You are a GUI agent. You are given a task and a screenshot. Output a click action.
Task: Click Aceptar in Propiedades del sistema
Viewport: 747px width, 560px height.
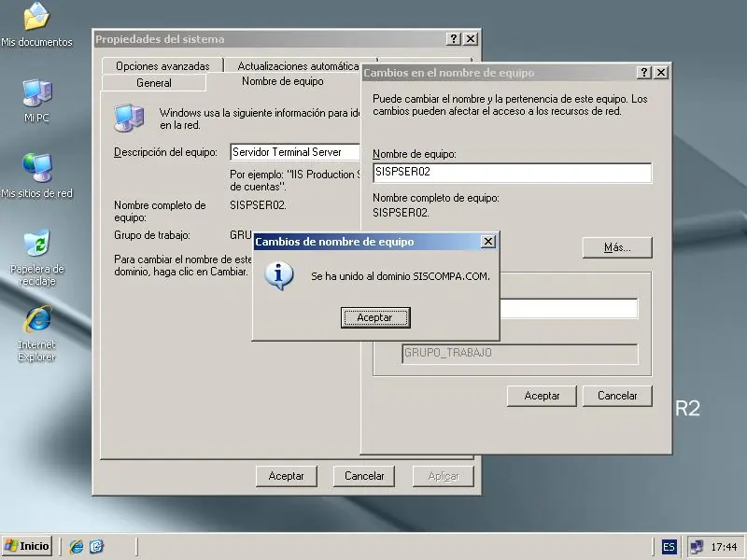[286, 476]
